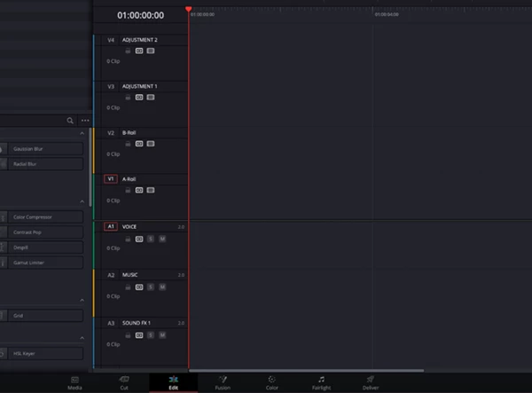Switch to the Fusion page
Image resolution: width=532 pixels, height=393 pixels.
[x=223, y=383]
